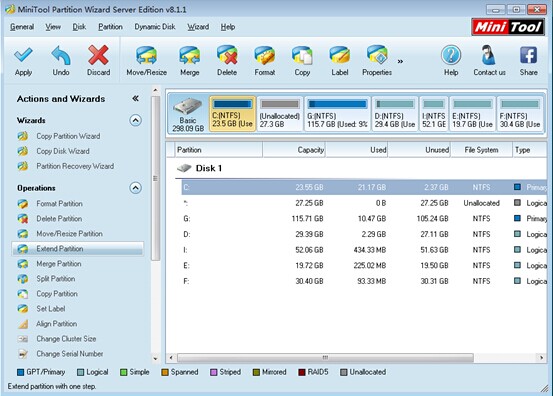The width and height of the screenshot is (553, 396).
Task: Select D:(NTFS) 29.4 GB block
Action: pyautogui.click(x=395, y=114)
